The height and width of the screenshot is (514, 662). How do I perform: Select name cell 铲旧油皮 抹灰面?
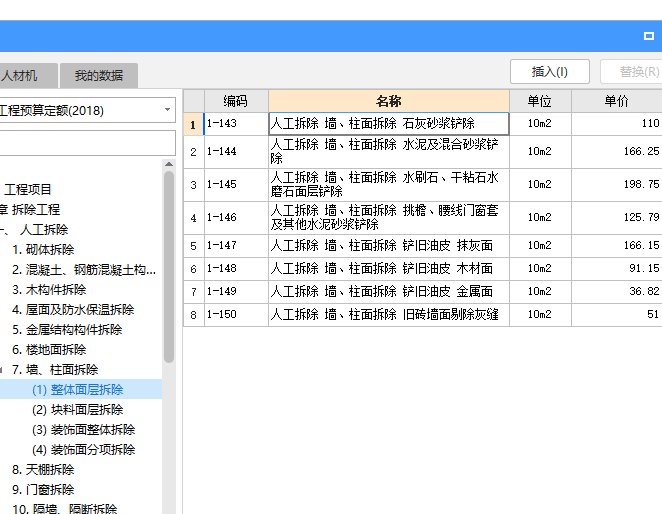coord(389,245)
